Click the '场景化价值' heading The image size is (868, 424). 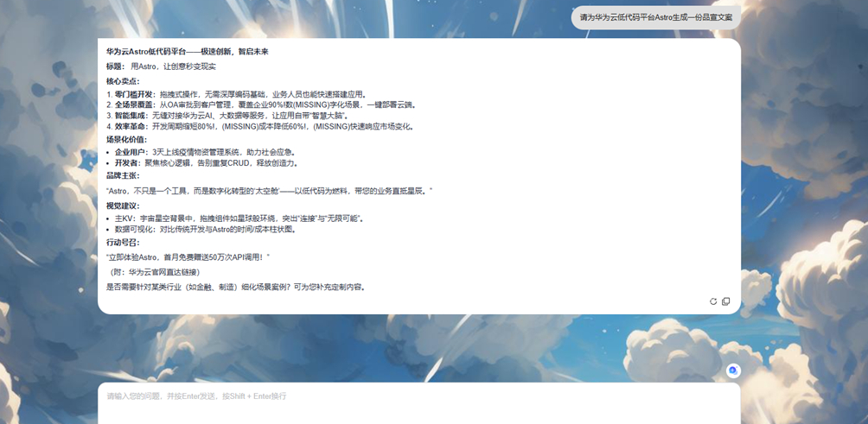pos(127,139)
